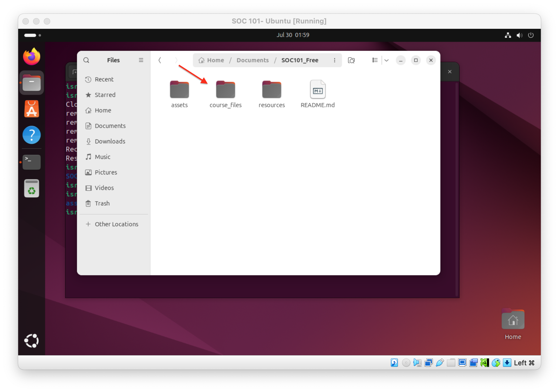Open Recent in the sidebar
Screen dimensions: 559x392
point(114,79)
